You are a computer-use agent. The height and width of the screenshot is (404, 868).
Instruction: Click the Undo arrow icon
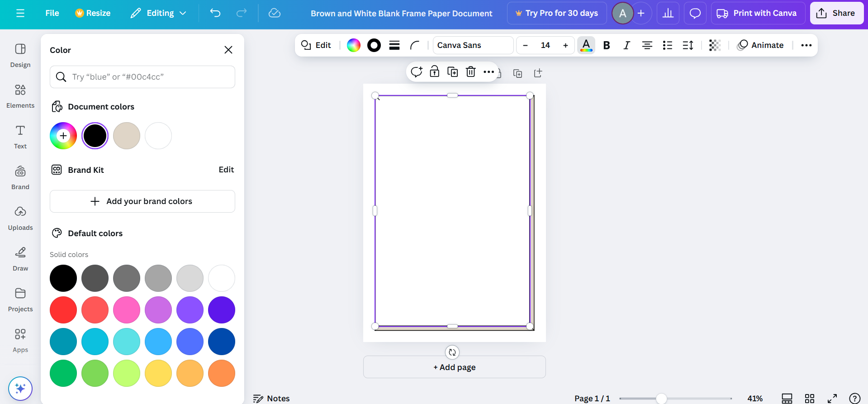coord(215,13)
